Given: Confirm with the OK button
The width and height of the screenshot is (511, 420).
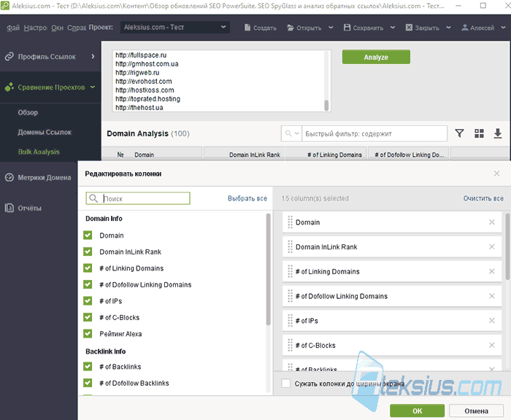Looking at the screenshot, I should [x=417, y=411].
